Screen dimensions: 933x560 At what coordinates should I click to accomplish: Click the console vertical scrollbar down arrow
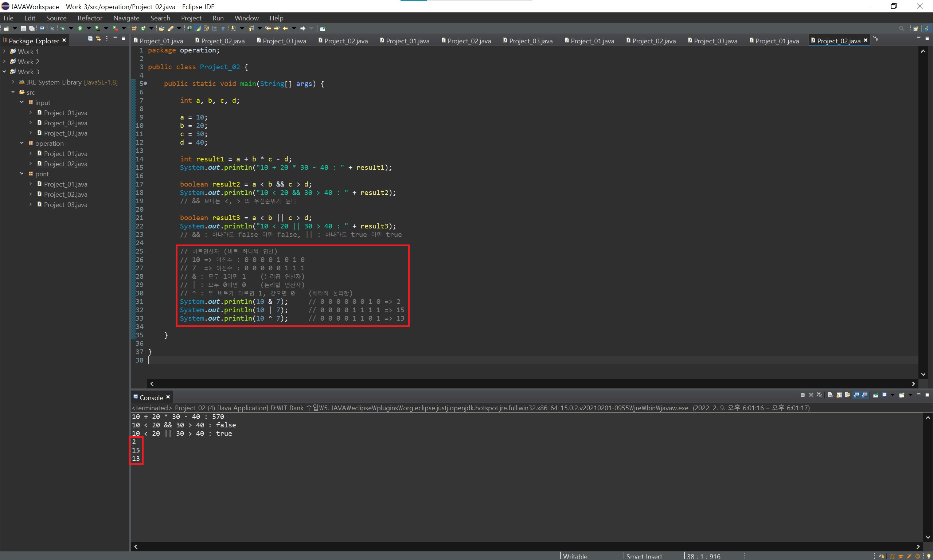(928, 537)
